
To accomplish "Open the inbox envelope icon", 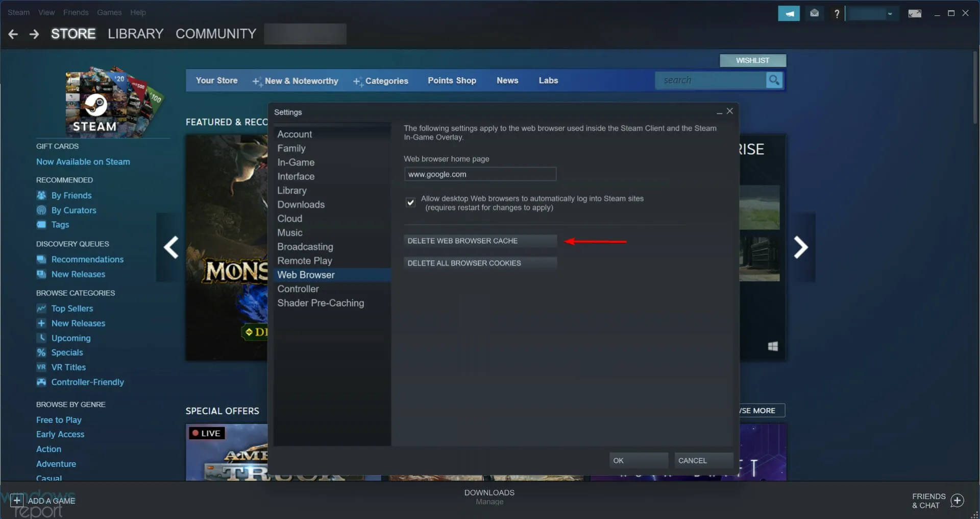I will 815,14.
